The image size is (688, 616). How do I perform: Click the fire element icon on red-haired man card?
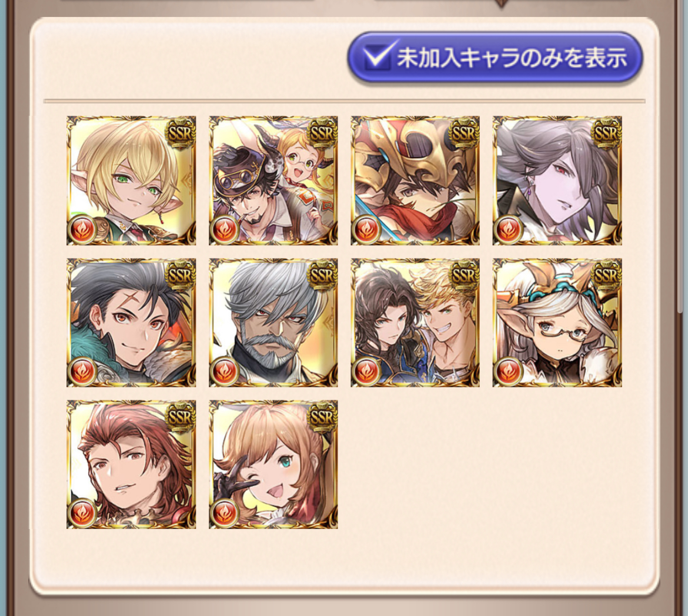click(x=82, y=513)
